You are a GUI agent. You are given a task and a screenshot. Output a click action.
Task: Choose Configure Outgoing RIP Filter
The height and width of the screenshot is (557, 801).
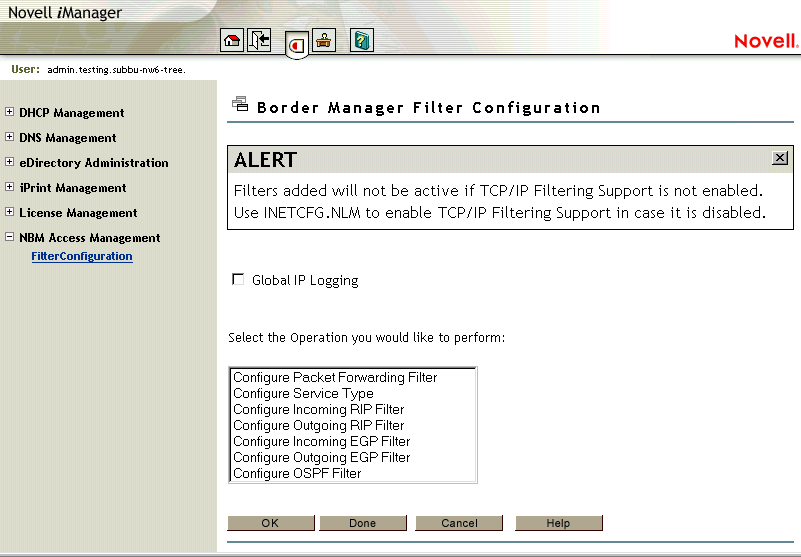click(353, 425)
